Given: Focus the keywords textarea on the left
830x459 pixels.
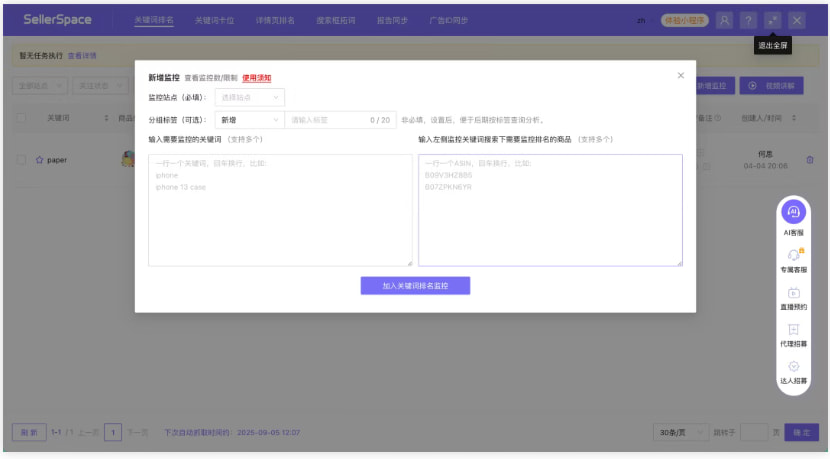Looking at the screenshot, I should pyautogui.click(x=280, y=210).
